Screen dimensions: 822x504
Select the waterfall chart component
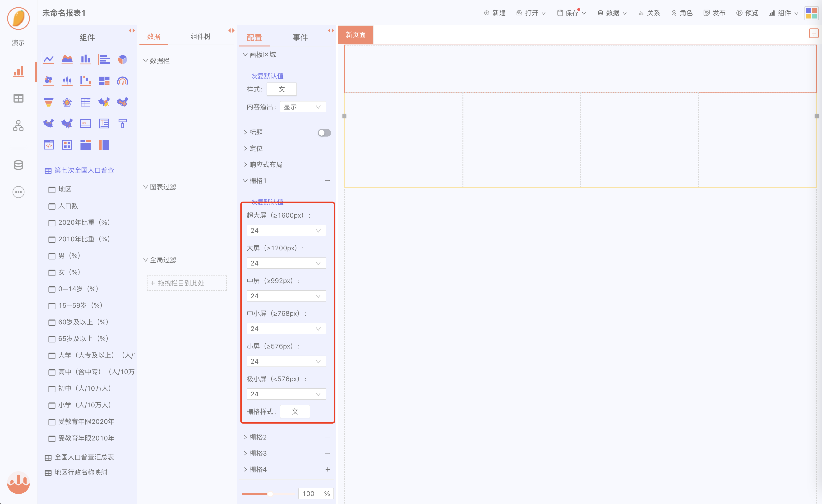pos(85,81)
